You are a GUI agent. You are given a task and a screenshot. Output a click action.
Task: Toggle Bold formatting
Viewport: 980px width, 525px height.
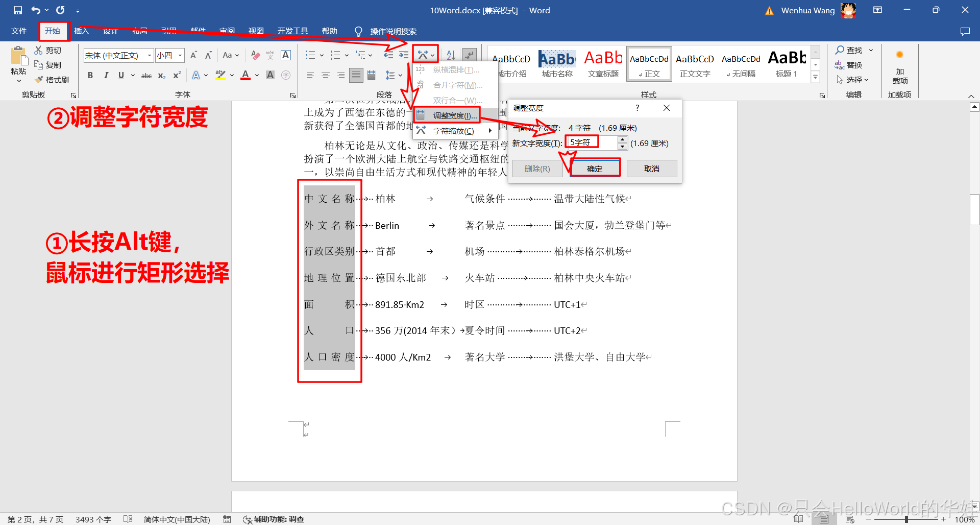point(90,75)
